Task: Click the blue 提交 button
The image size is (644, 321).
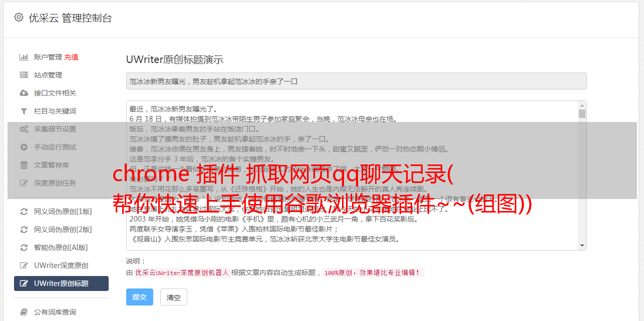Action: (x=139, y=297)
